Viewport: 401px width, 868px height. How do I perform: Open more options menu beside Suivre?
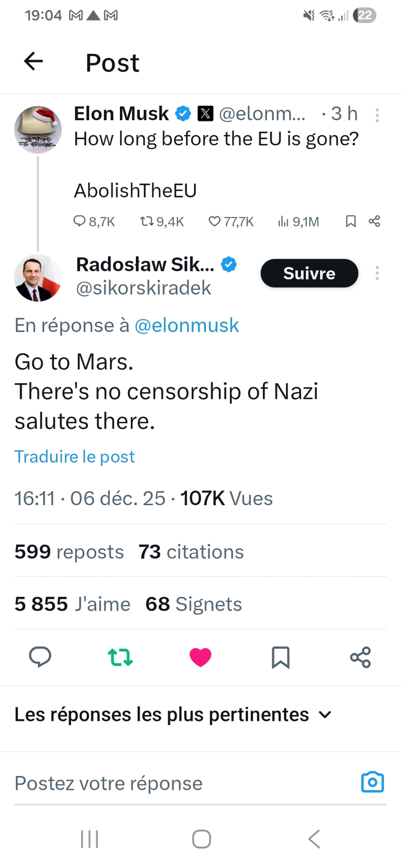click(377, 273)
